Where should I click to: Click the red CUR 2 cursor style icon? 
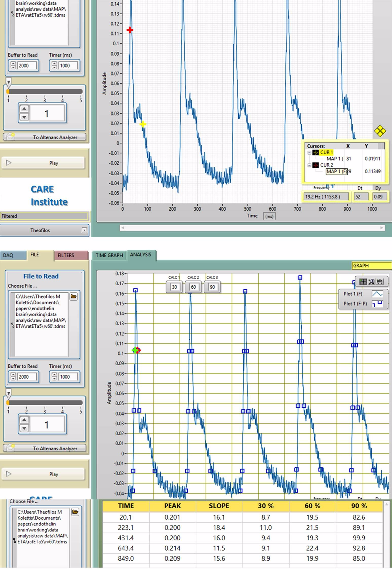pos(316,165)
